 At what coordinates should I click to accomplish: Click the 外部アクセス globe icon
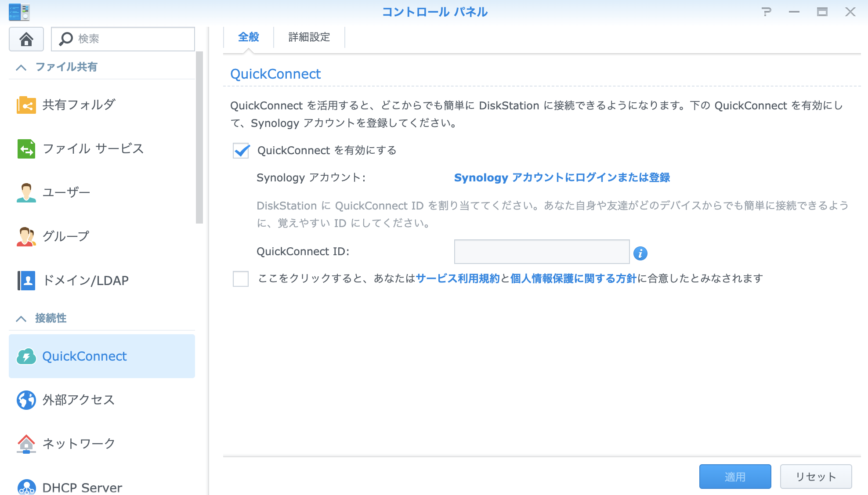(26, 400)
